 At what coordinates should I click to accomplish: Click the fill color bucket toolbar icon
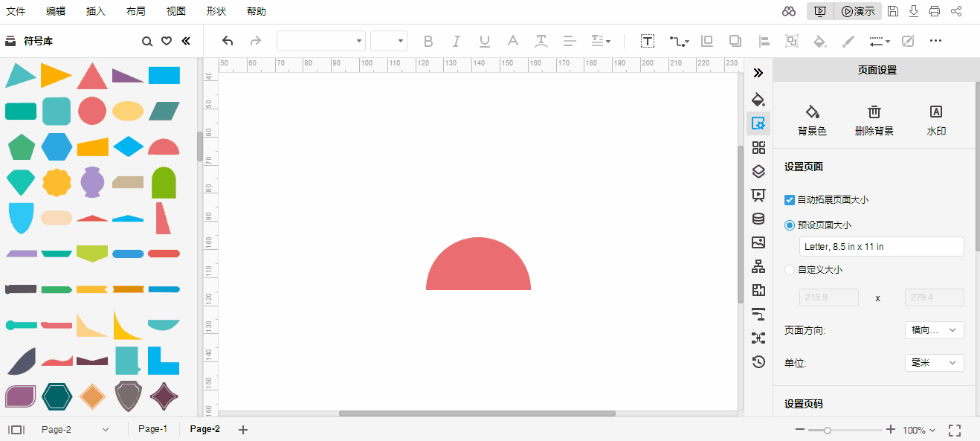click(x=819, y=41)
